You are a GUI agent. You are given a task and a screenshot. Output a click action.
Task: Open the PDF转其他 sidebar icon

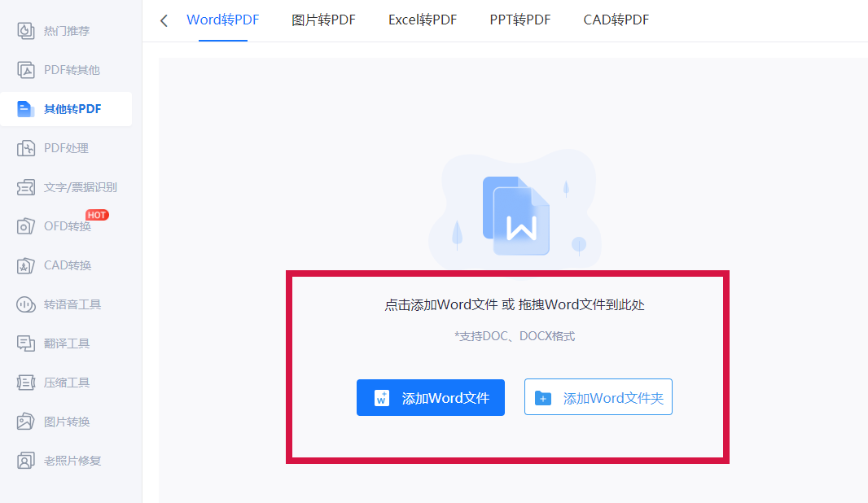(25, 70)
